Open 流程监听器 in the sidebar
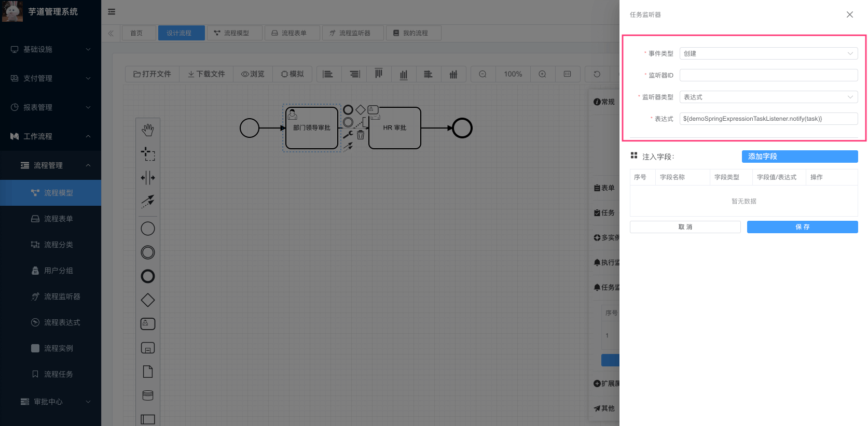868x426 pixels. point(62,296)
